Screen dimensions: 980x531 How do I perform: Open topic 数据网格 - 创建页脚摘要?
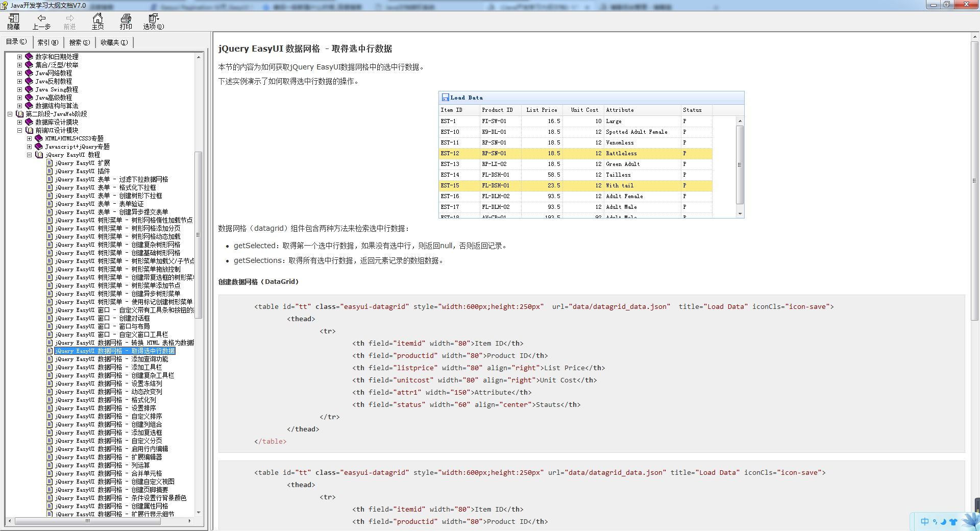coord(111,490)
